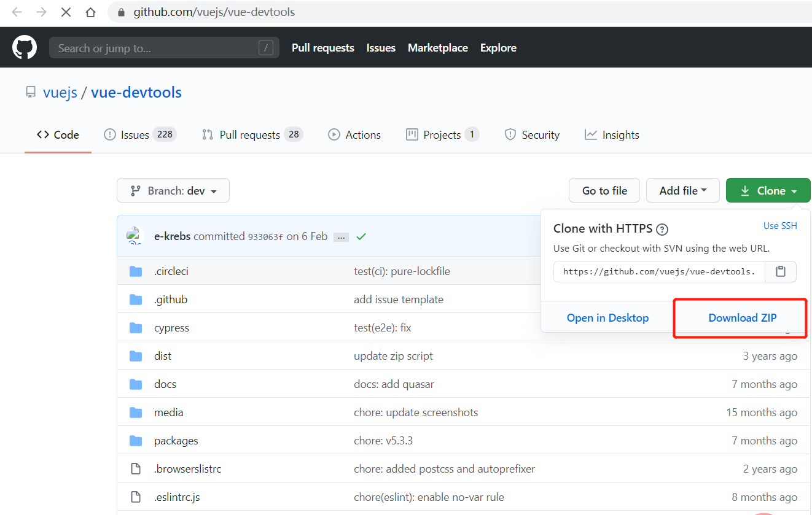Open the Code tab
This screenshot has width=812, height=515.
coord(58,135)
